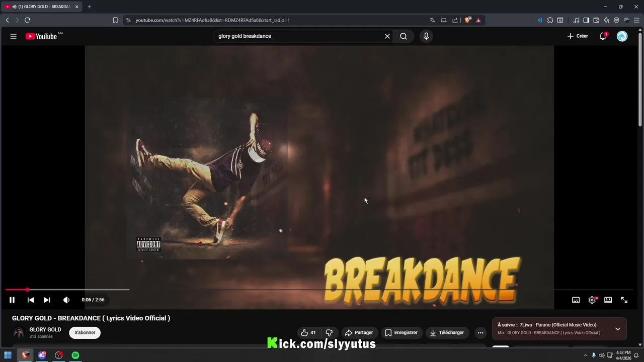
Task: Subscribe with the S'abonner button
Action: coord(85,333)
